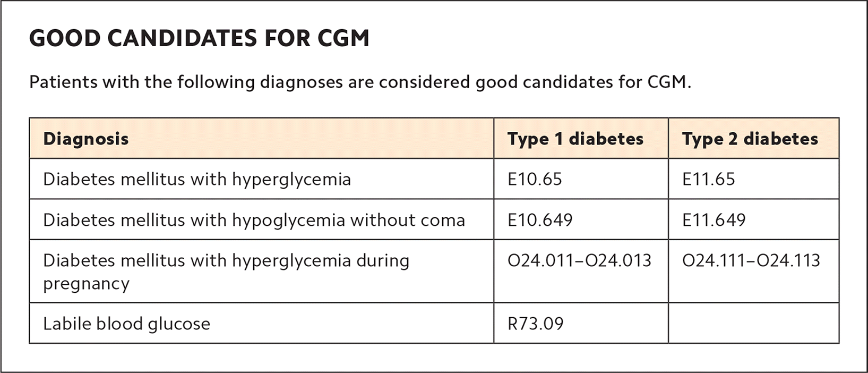Select the R73.09 code
The width and height of the screenshot is (868, 373).
click(536, 324)
